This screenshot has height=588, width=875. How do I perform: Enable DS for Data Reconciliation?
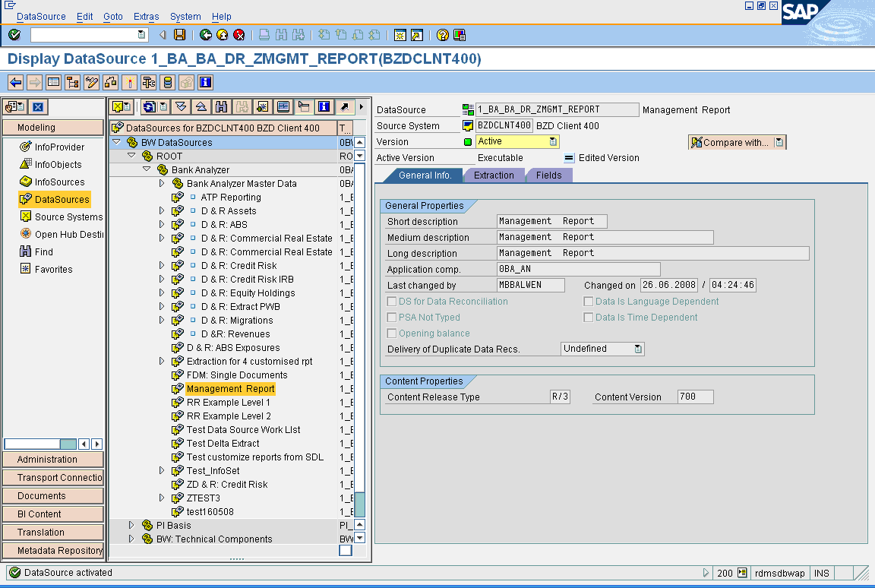pyautogui.click(x=390, y=301)
